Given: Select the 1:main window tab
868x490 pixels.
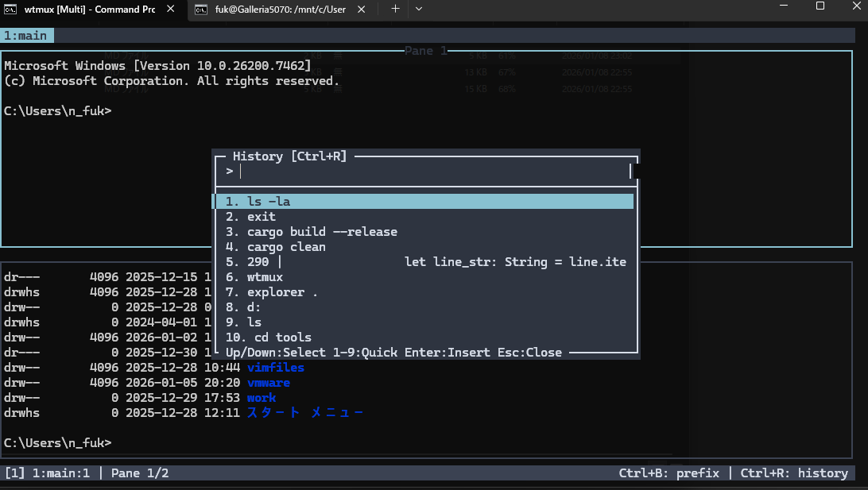Looking at the screenshot, I should (x=26, y=36).
